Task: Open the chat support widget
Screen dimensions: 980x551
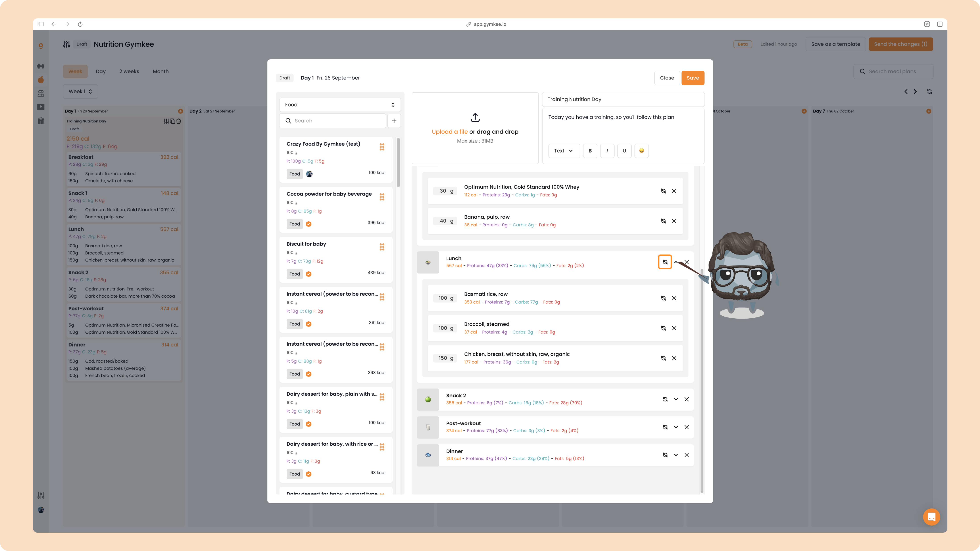Action: [x=931, y=517]
